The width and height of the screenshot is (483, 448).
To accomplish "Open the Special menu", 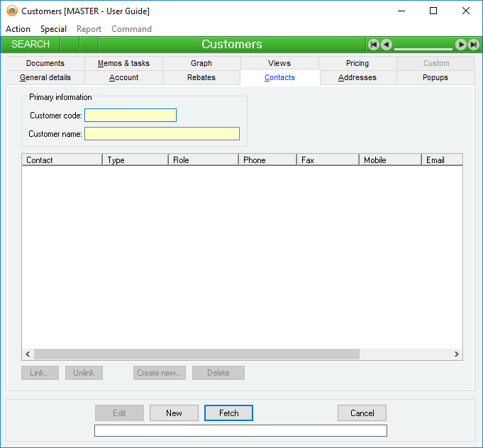I will tap(53, 29).
